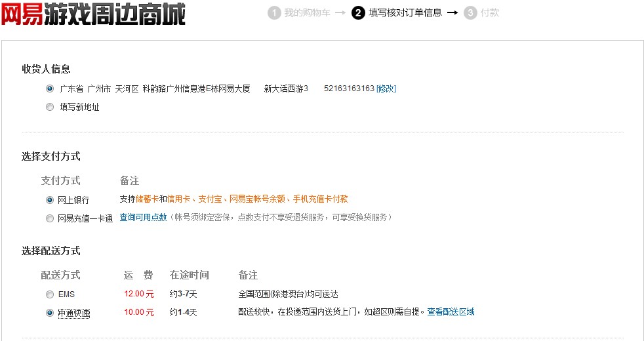Screen dimensions: 644x341
Task: Open the 查询可用点数 link
Action: pyautogui.click(x=143, y=217)
